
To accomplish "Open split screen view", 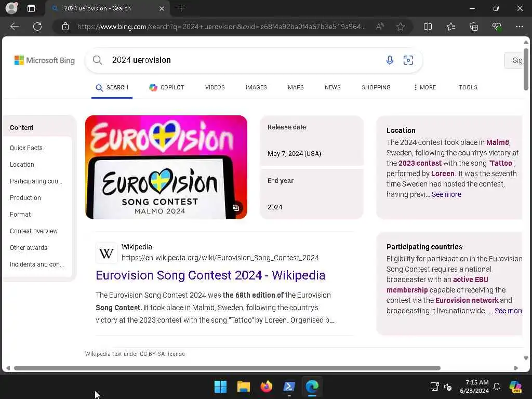I will [428, 26].
